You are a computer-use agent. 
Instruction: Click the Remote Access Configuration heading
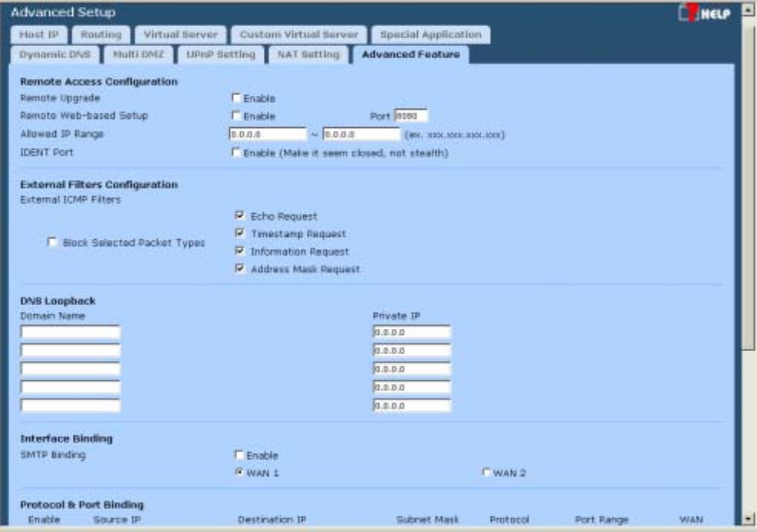point(99,81)
